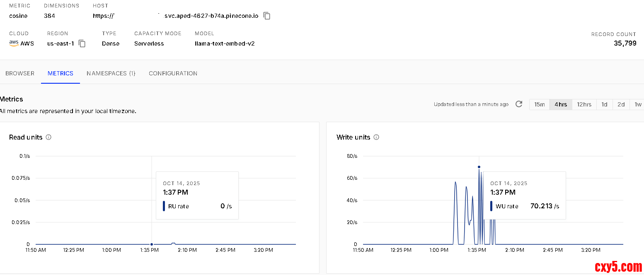
Task: Switch to the Browser tab
Action: 20,73
